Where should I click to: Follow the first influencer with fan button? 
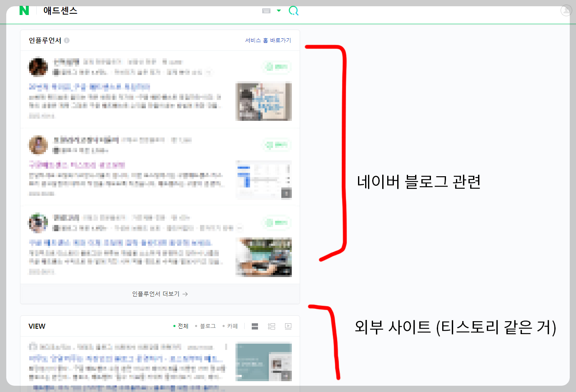[276, 67]
